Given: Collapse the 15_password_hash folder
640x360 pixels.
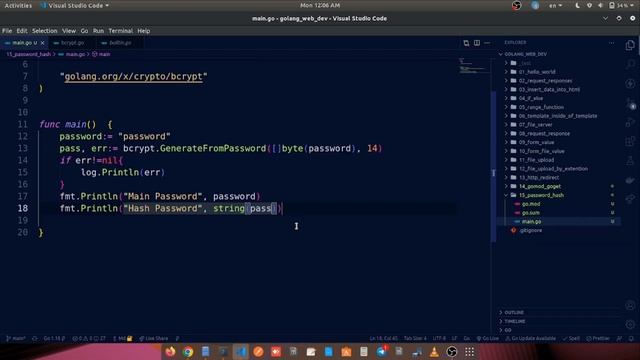Looking at the screenshot, I should (x=541, y=195).
